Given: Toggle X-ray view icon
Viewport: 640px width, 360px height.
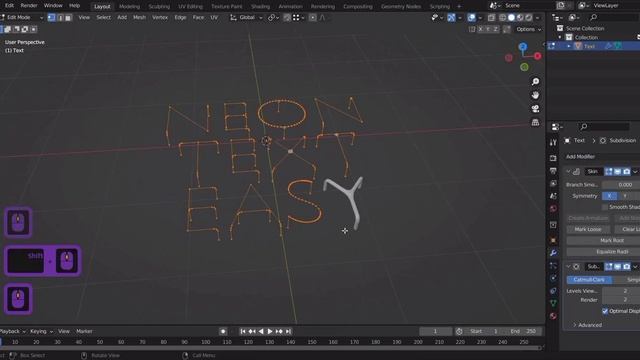Looking at the screenshot, I should click(491, 18).
